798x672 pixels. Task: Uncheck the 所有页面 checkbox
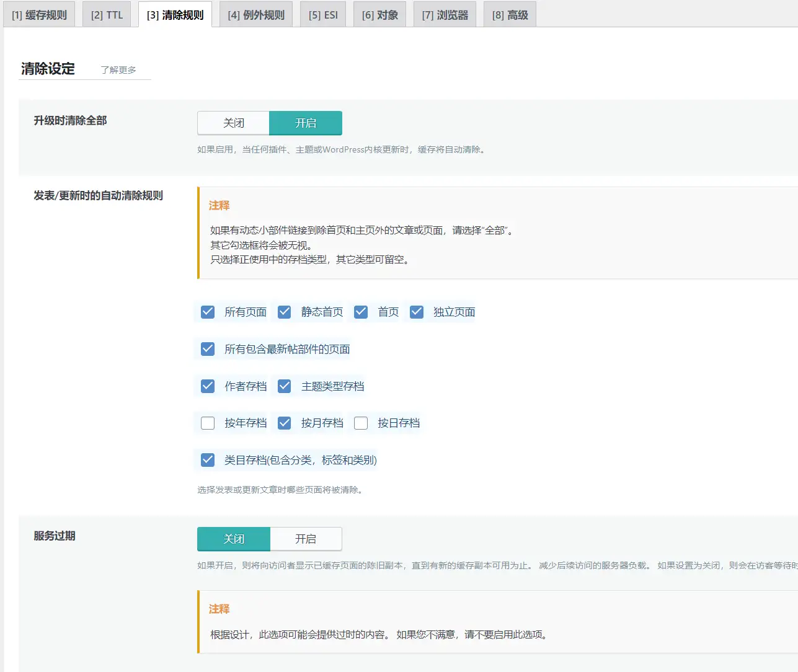208,312
